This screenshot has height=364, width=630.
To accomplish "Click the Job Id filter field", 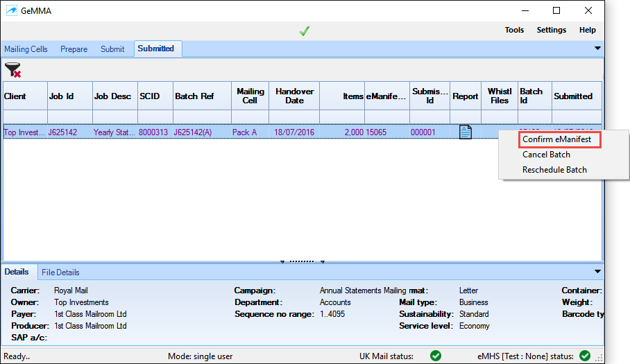I will pyautogui.click(x=70, y=116).
